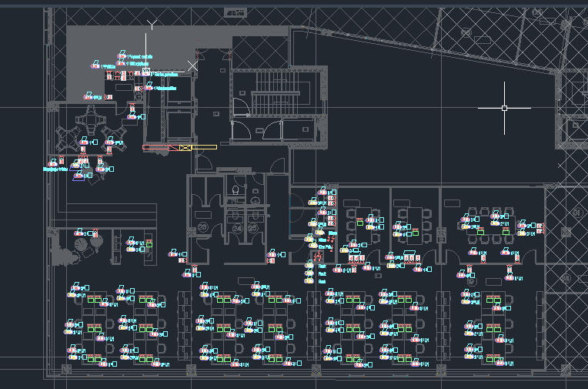Select the large conference table at right
Viewport: 588px width, 389px height.
click(491, 225)
